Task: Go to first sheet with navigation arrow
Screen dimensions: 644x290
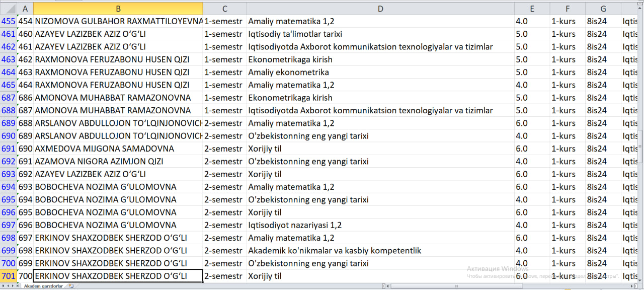Action: pyautogui.click(x=3, y=286)
